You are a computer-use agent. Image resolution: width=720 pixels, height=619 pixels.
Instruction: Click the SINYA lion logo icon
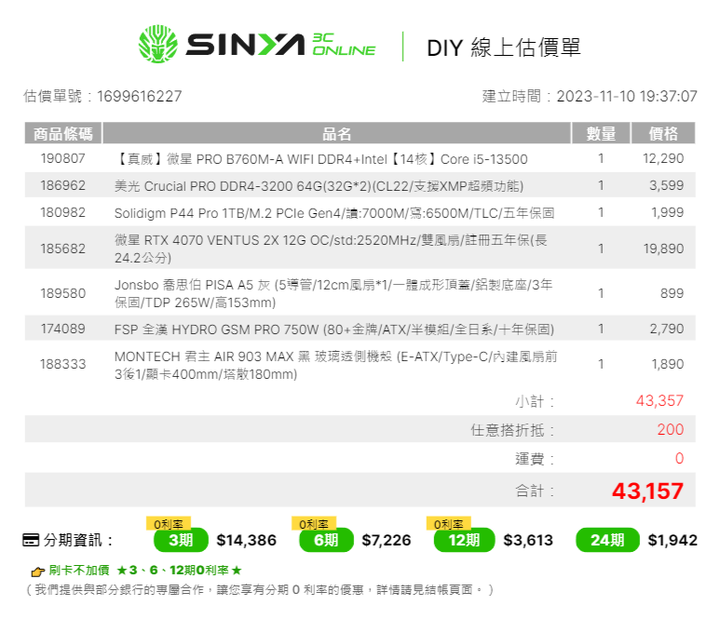pos(158,44)
